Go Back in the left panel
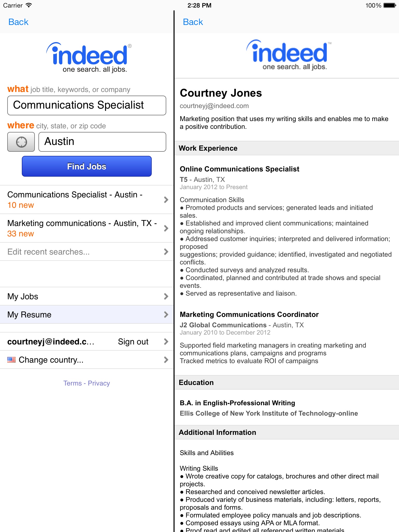This screenshot has height=532, width=399. click(x=18, y=22)
